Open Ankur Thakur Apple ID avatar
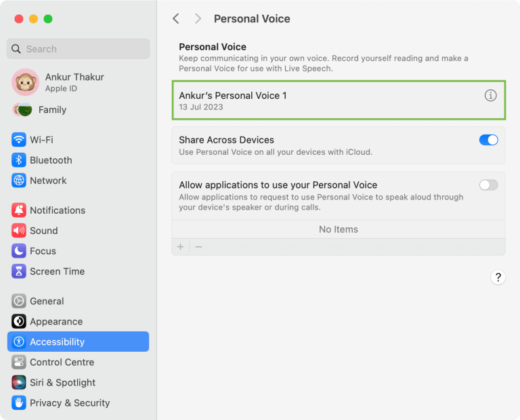This screenshot has width=520, height=420. click(x=26, y=82)
